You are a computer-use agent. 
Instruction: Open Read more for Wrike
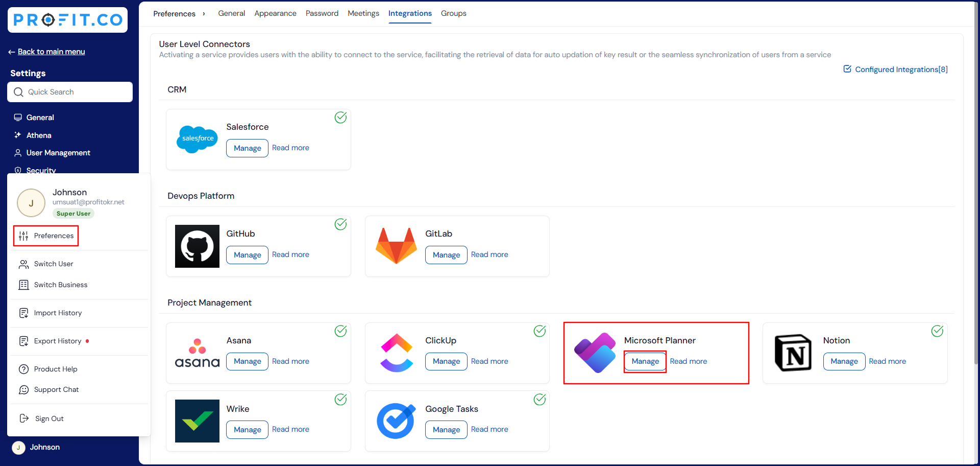(x=290, y=429)
